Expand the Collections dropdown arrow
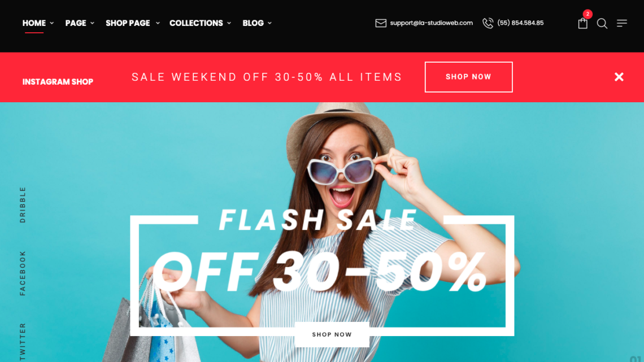The height and width of the screenshot is (362, 644). click(x=229, y=23)
